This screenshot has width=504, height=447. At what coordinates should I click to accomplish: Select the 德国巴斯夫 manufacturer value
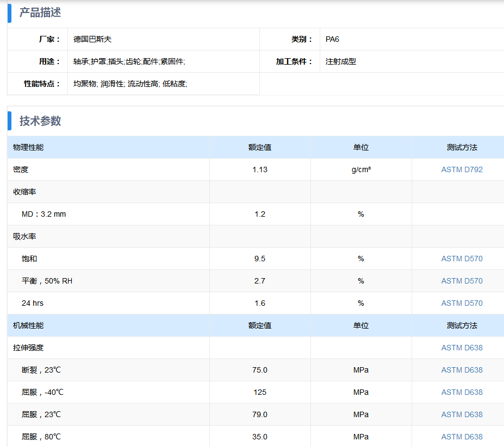pos(92,39)
